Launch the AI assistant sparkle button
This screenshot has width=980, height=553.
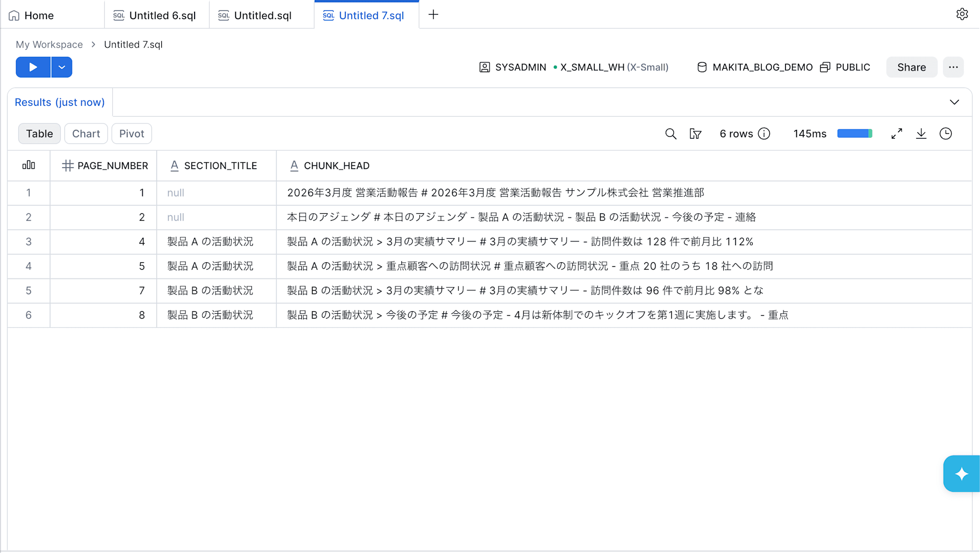click(961, 474)
